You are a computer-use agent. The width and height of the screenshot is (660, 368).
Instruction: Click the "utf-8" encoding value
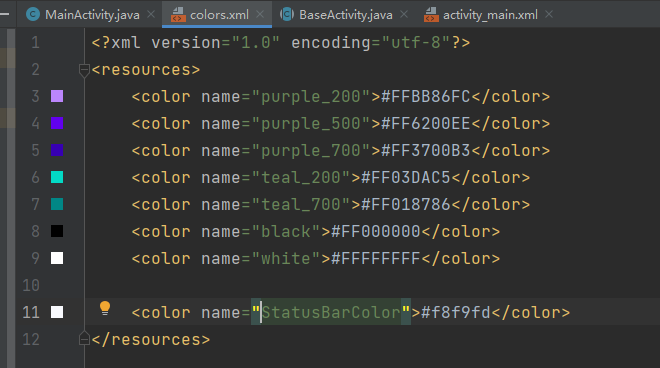[x=416, y=43]
